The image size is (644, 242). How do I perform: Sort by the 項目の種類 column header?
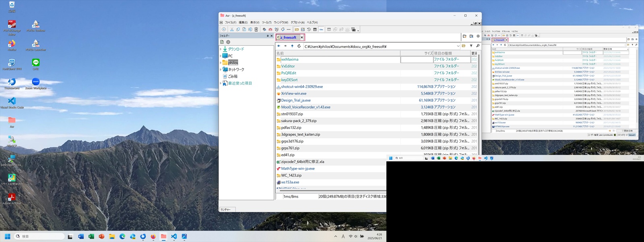[x=452, y=53]
